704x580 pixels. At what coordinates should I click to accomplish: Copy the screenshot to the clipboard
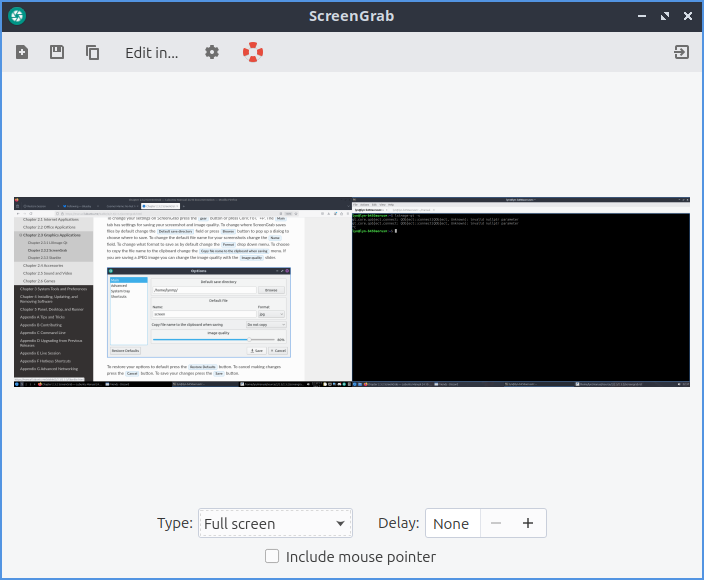click(93, 53)
